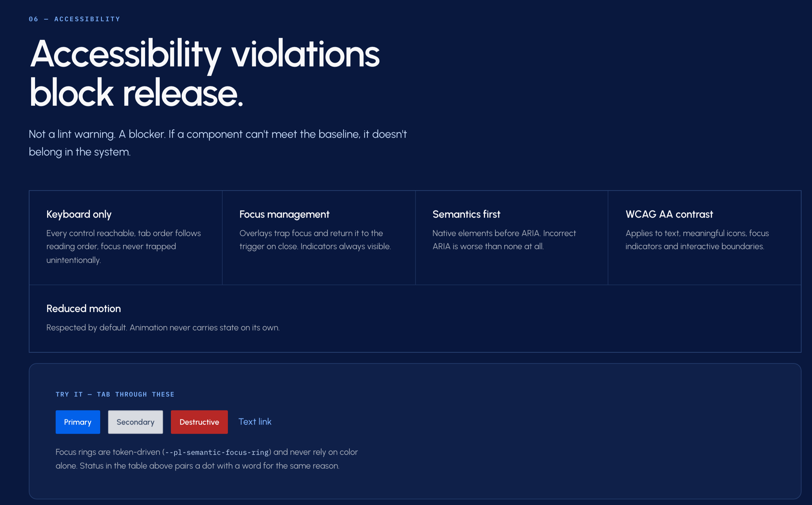Select the 'Reduced motion' card title
The height and width of the screenshot is (505, 812).
pyautogui.click(x=83, y=308)
